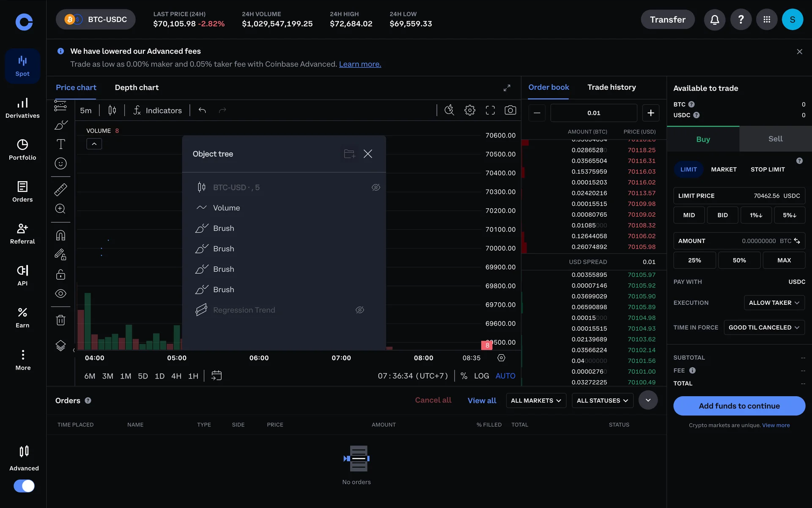
Task: Show the hidden BTC-USD series
Action: point(376,187)
